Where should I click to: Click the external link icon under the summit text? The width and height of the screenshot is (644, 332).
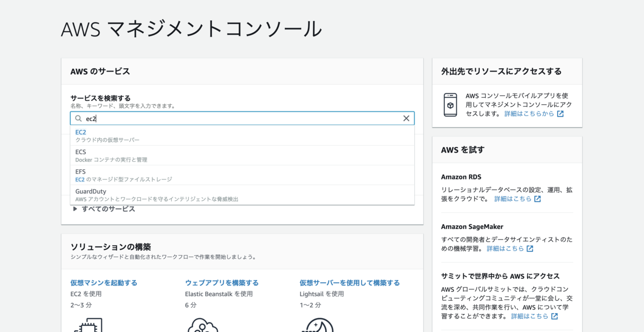pyautogui.click(x=554, y=316)
